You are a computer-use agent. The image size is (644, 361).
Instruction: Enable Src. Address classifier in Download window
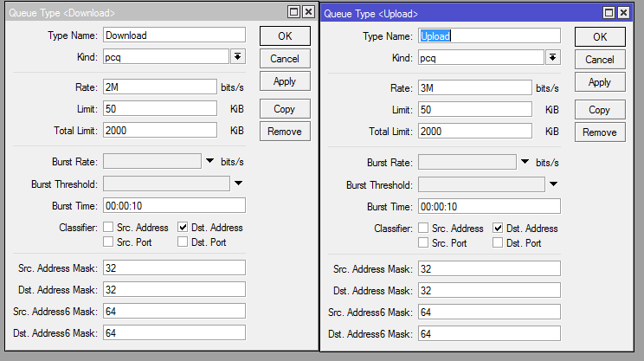(108, 227)
